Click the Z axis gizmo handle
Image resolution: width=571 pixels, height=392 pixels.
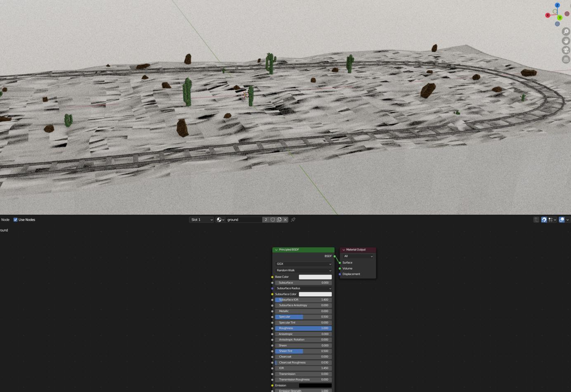tap(557, 5)
